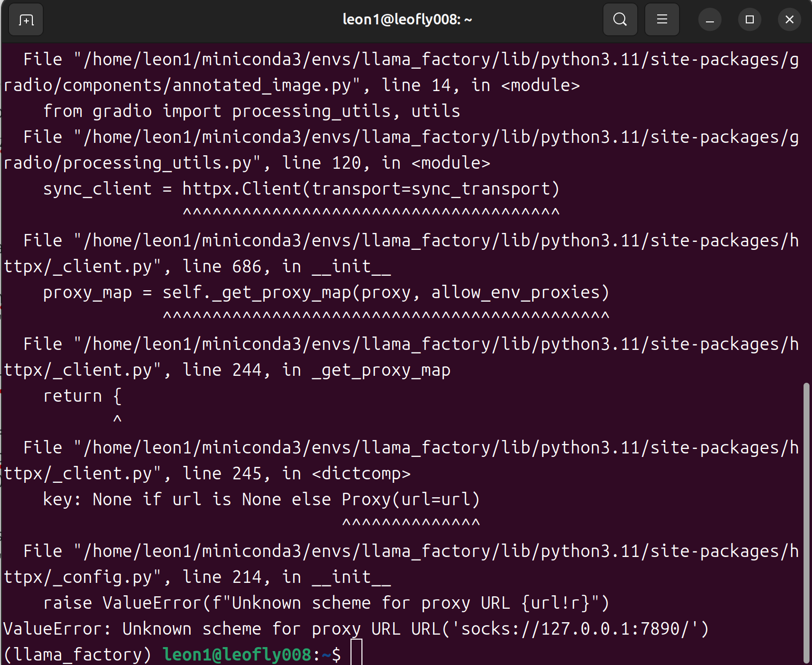Open a new terminal tab

[26, 20]
